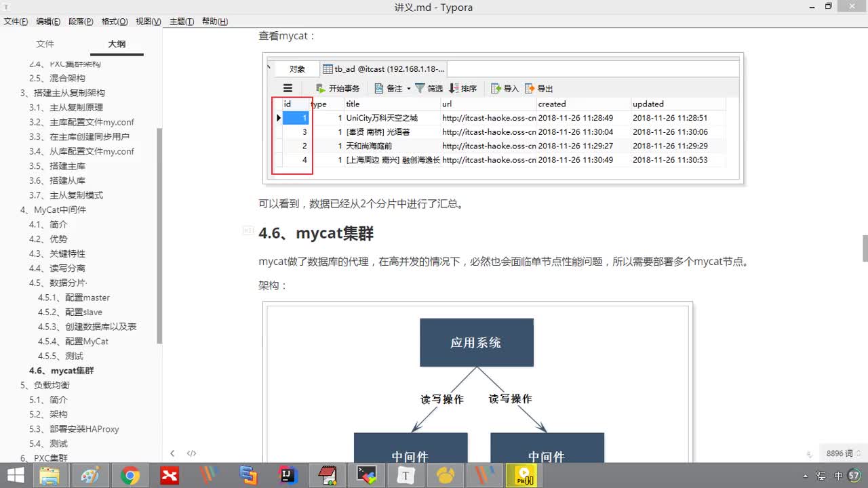Select the 大纲 outline tab
Screen dimensions: 868x488
pyautogui.click(x=117, y=44)
